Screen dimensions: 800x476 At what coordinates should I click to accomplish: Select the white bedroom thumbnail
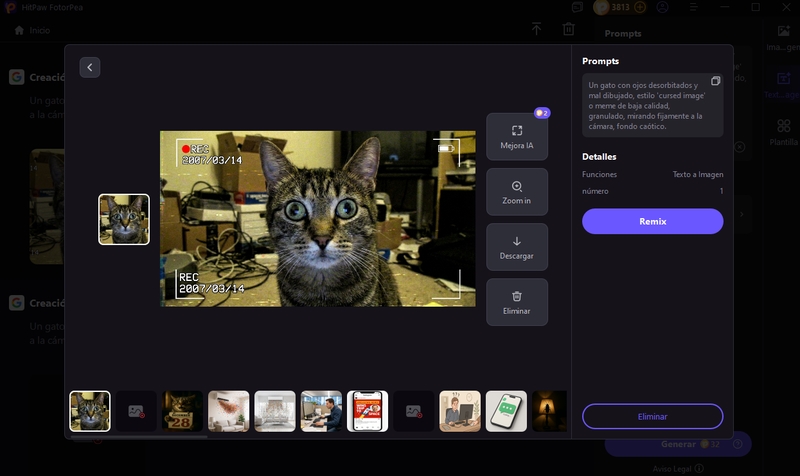[x=275, y=411]
